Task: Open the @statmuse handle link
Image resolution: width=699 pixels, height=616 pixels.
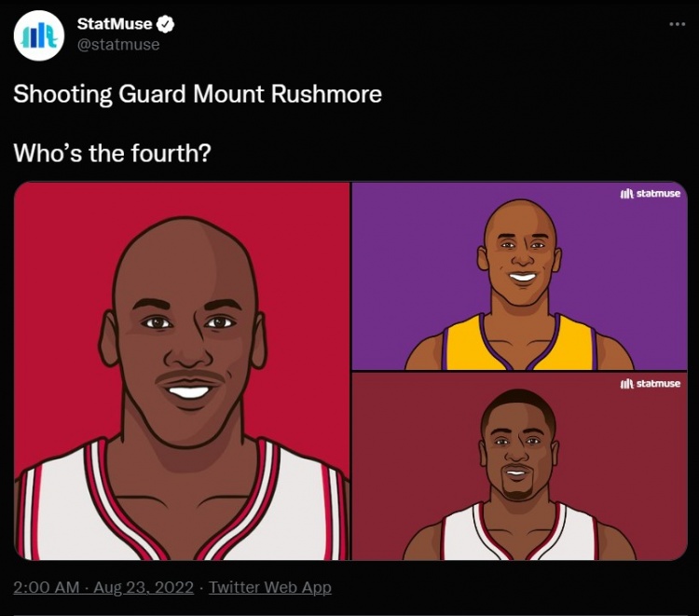Action: (118, 45)
